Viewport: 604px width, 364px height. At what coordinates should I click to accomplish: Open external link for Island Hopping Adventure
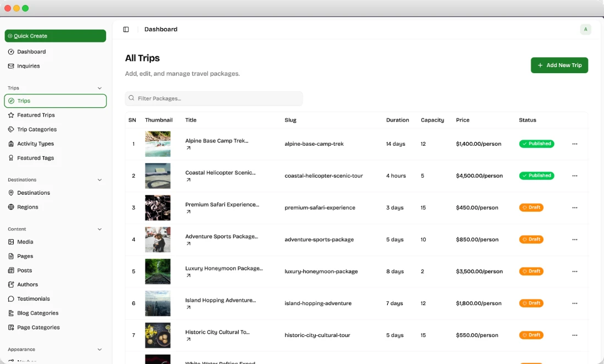click(x=188, y=308)
